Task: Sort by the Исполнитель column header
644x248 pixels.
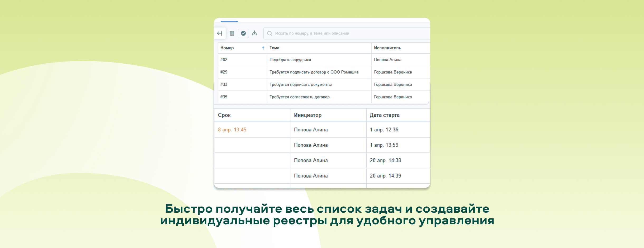Action: pyautogui.click(x=387, y=48)
